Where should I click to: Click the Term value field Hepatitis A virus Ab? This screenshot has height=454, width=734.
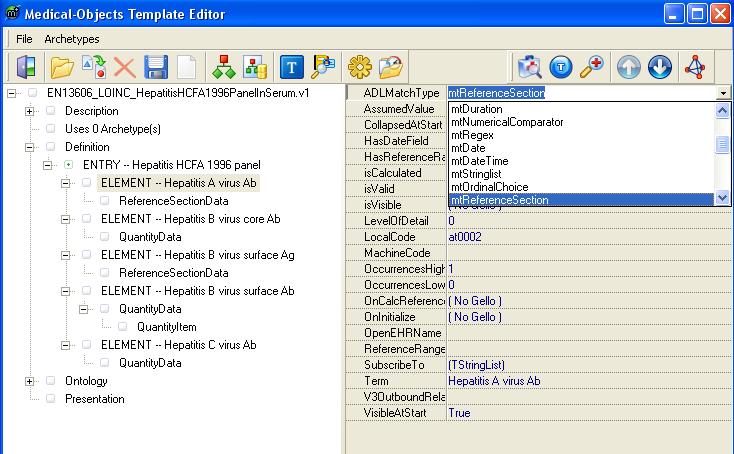494,381
